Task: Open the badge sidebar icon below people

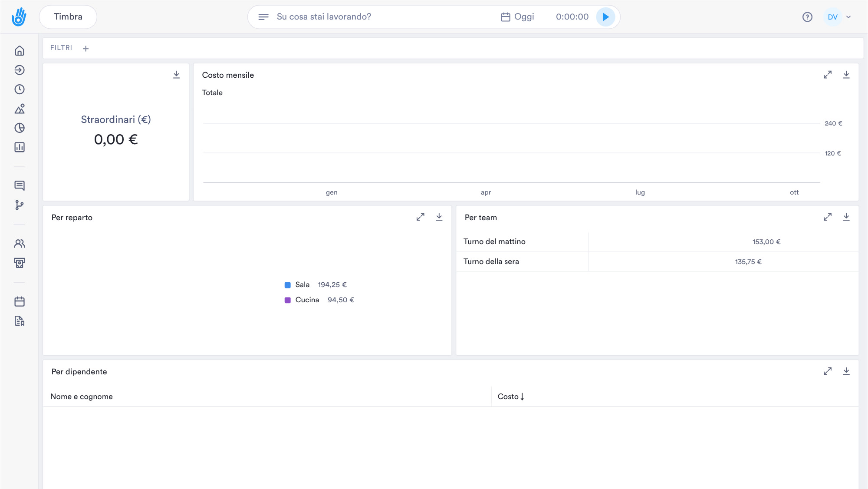Action: tap(20, 263)
